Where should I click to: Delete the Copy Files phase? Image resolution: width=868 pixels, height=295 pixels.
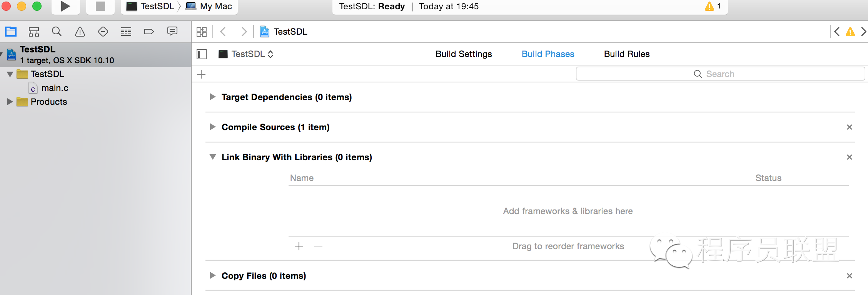point(850,276)
